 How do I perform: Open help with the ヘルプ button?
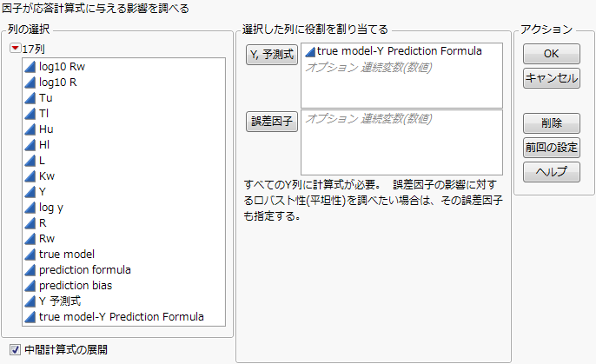(x=551, y=171)
